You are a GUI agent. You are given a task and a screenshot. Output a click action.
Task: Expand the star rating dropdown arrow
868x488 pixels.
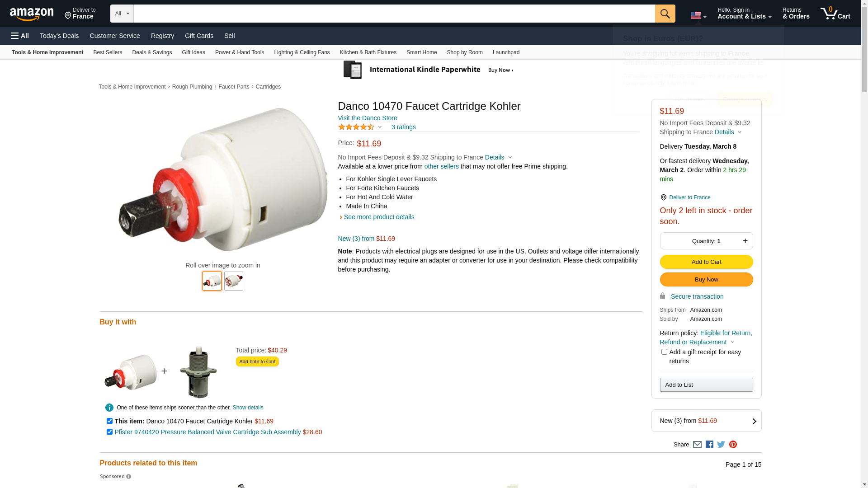[x=380, y=127]
